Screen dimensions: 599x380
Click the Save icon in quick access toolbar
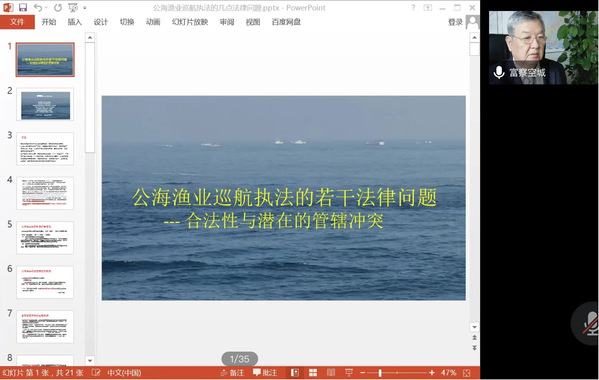(23, 7)
